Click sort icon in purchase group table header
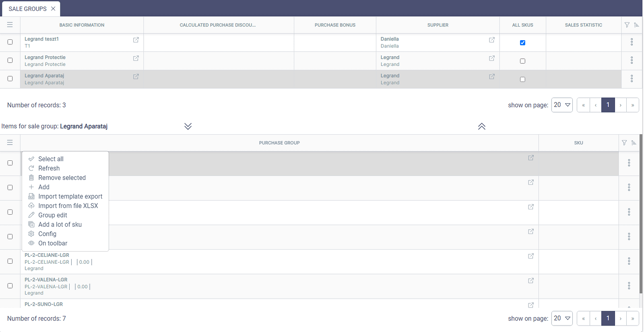644x332 pixels. (634, 143)
